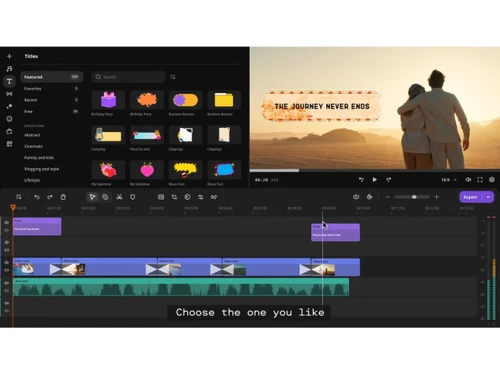500x375 pixels.
Task: Zoom in timeline with plus icon
Action: [437, 197]
